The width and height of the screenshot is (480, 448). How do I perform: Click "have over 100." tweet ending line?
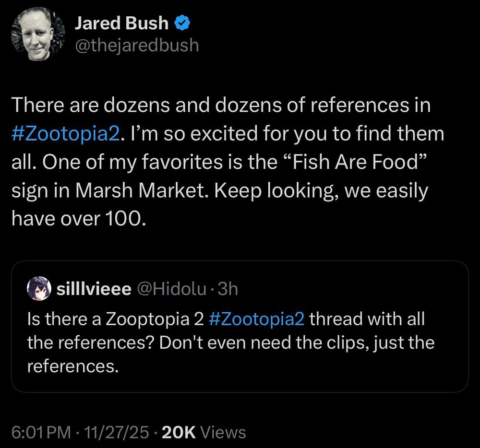pyautogui.click(x=77, y=219)
